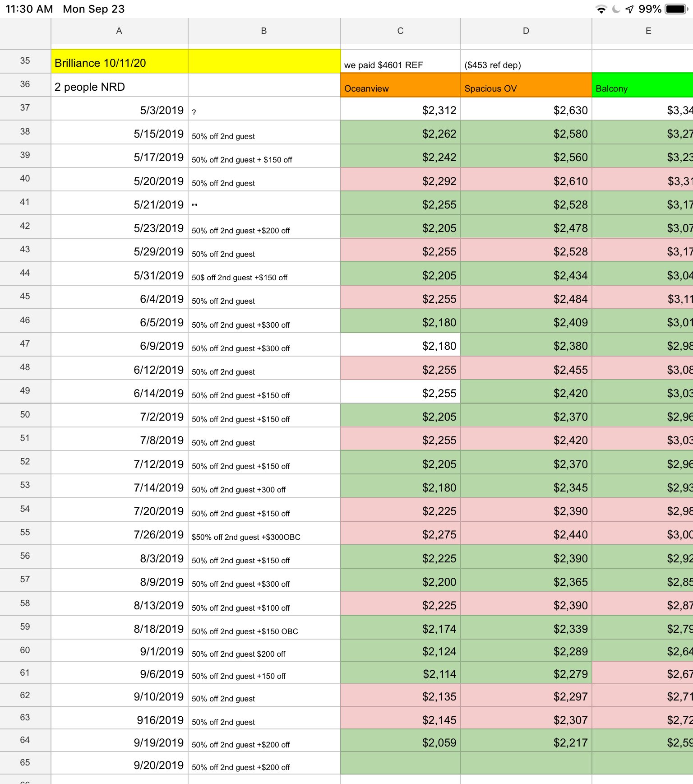This screenshot has width=693, height=784.
Task: Select '50% off 2nd guest +$150 OBC' note
Action: (x=264, y=627)
